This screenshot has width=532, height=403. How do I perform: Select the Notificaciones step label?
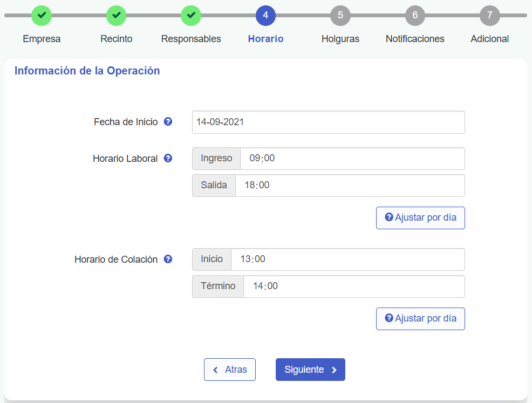pyautogui.click(x=415, y=39)
